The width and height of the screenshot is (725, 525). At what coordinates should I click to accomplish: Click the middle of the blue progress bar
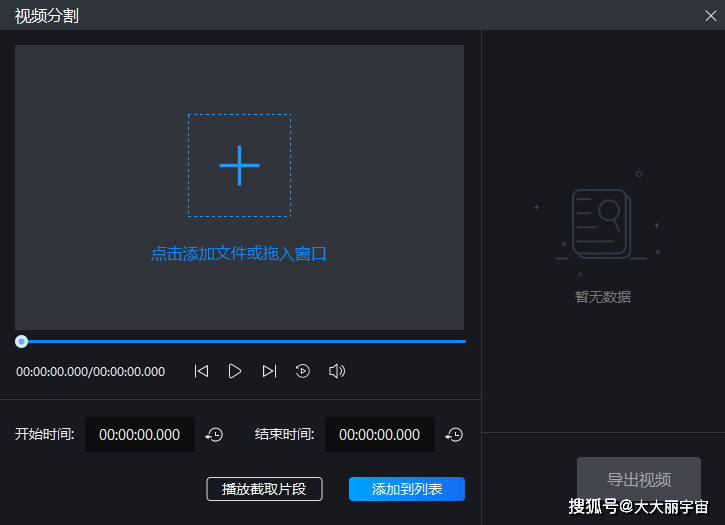coord(243,341)
